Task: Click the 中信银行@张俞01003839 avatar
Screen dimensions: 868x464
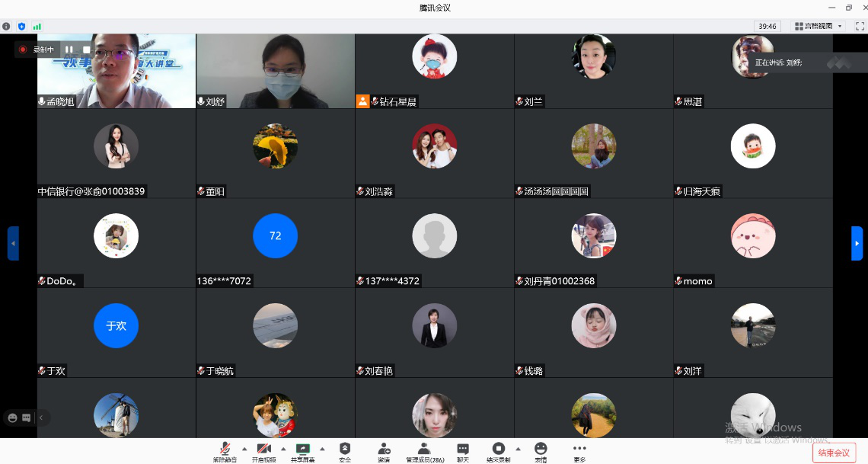Action: point(116,146)
